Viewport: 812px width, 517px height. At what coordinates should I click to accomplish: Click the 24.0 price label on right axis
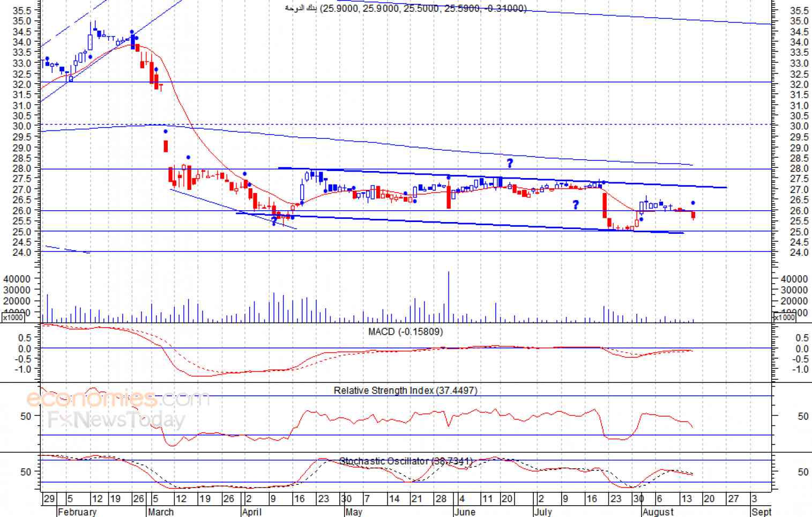tap(799, 252)
